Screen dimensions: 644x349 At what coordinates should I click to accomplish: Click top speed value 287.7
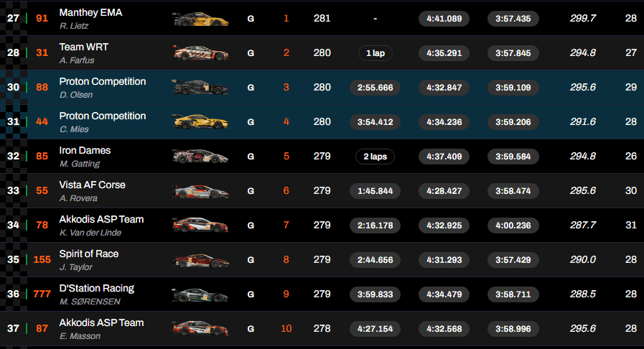point(583,225)
